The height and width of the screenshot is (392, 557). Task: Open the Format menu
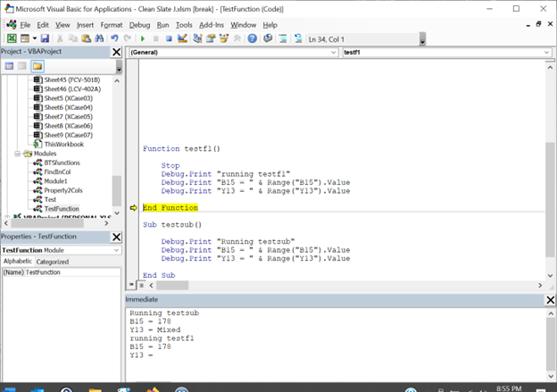[112, 25]
